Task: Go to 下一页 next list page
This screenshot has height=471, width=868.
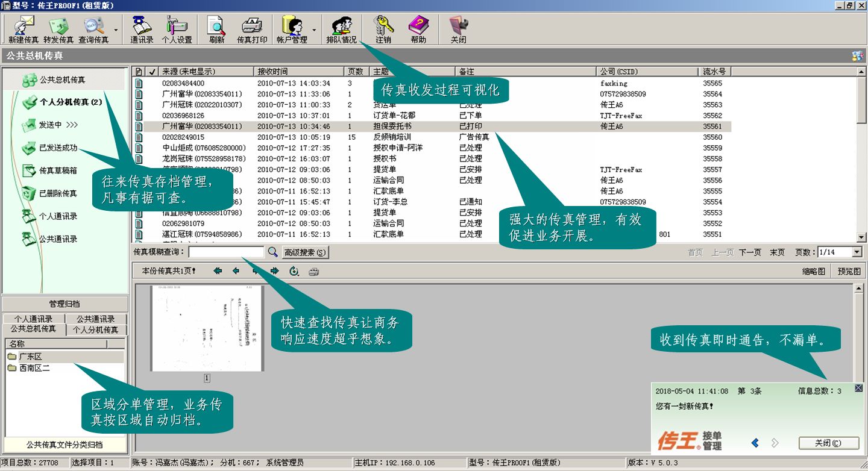Action: (x=750, y=252)
